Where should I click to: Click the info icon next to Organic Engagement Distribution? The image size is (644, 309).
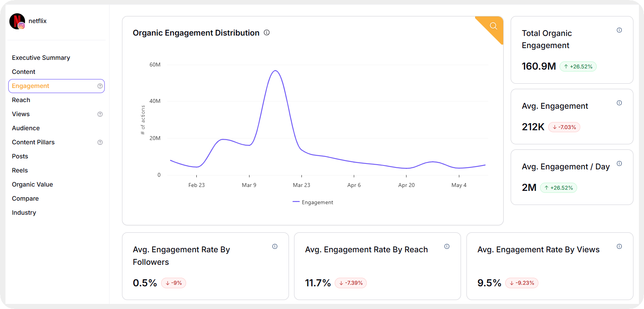tap(267, 32)
